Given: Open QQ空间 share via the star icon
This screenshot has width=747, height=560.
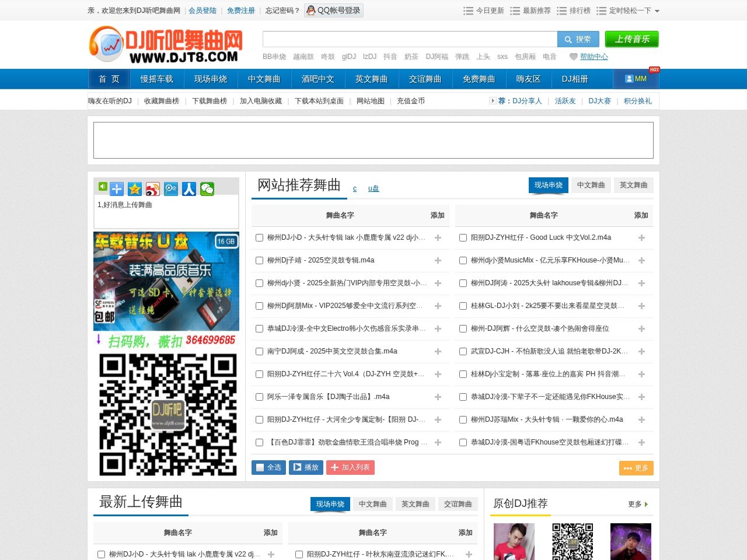Looking at the screenshot, I should tap(134, 188).
